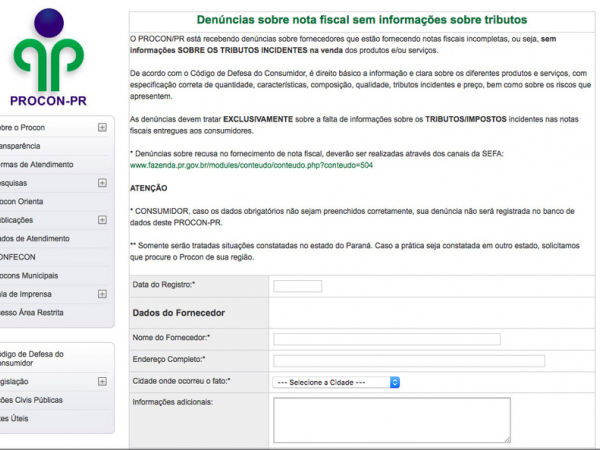Focus the Data do Registro field

[x=298, y=286]
